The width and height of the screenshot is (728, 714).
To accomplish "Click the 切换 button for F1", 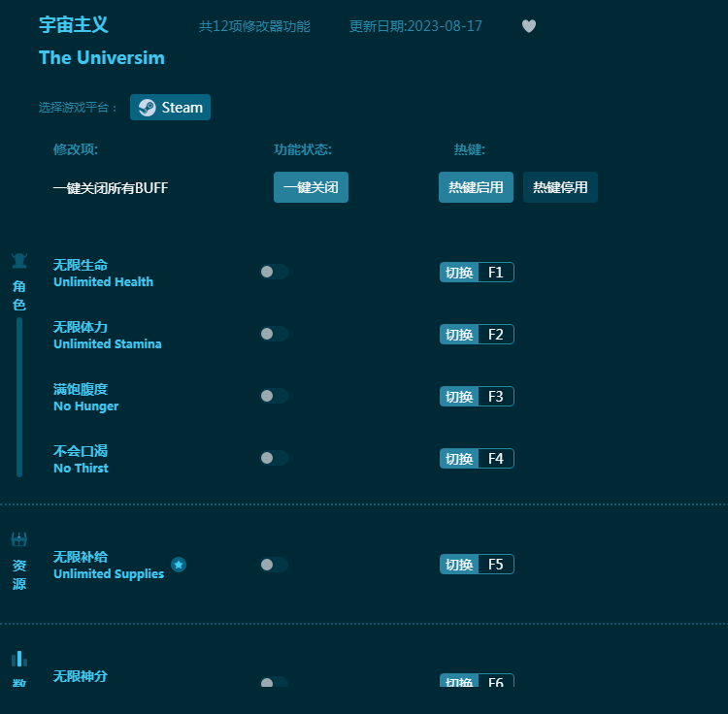I will tap(459, 273).
